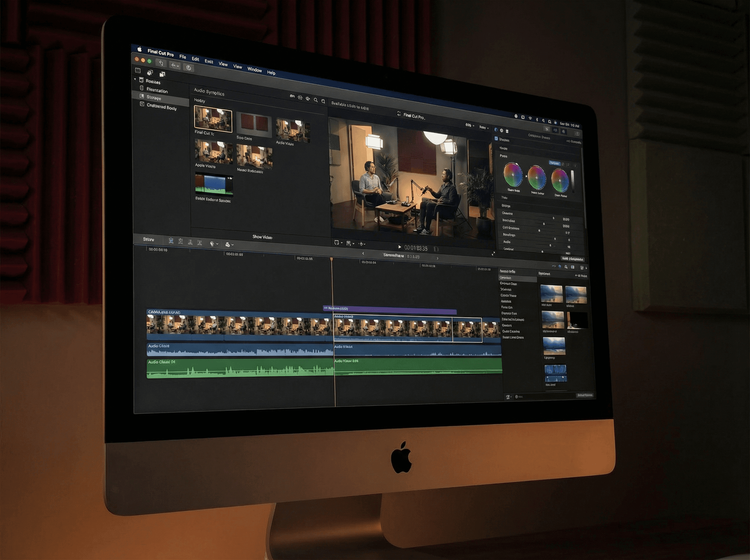Open the File menu
This screenshot has height=560, width=750.
pos(183,57)
